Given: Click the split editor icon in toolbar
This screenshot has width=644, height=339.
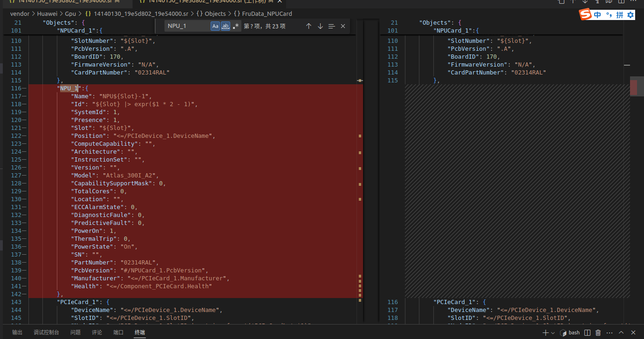Looking at the screenshot, I should coord(620,1).
